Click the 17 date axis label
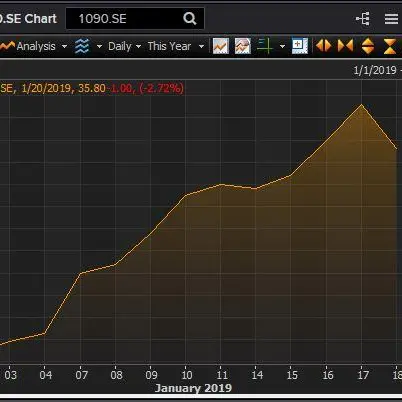The width and height of the screenshot is (402, 402). pos(363,375)
